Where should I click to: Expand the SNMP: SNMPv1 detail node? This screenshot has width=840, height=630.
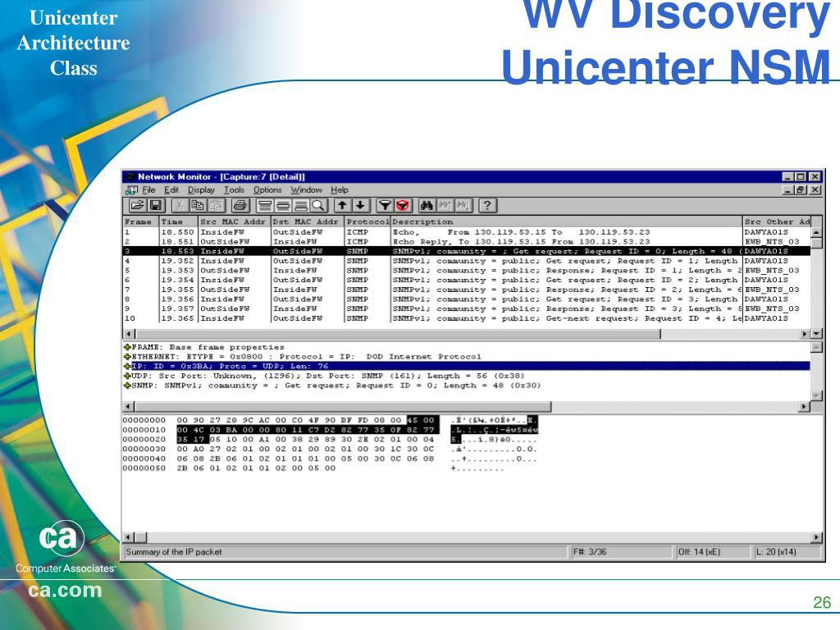click(x=127, y=386)
